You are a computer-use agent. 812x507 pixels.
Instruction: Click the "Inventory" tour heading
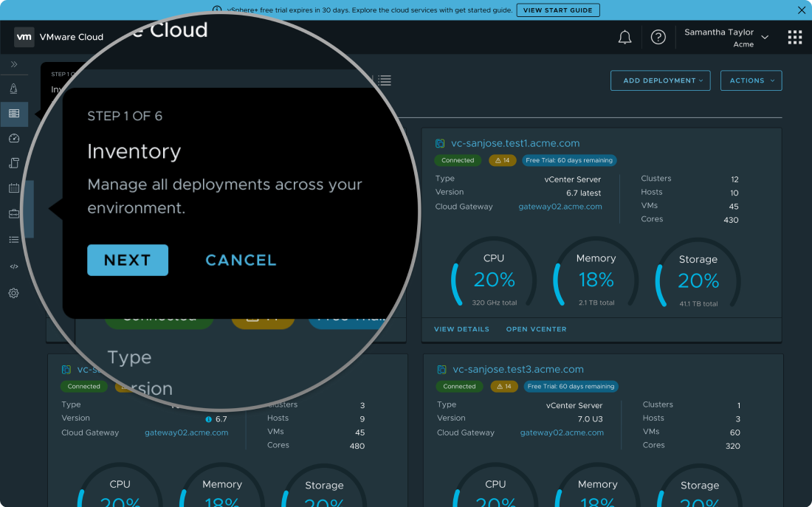[134, 152]
